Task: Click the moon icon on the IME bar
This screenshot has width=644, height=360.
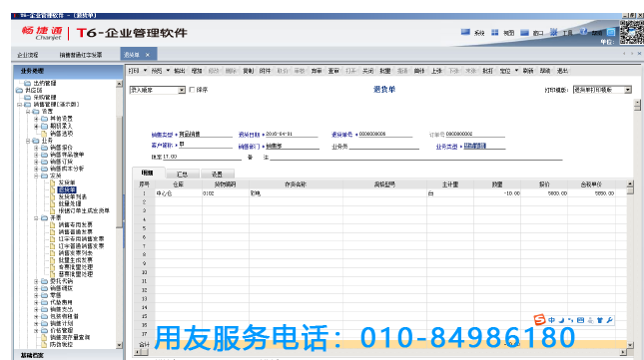Action: 561,320
